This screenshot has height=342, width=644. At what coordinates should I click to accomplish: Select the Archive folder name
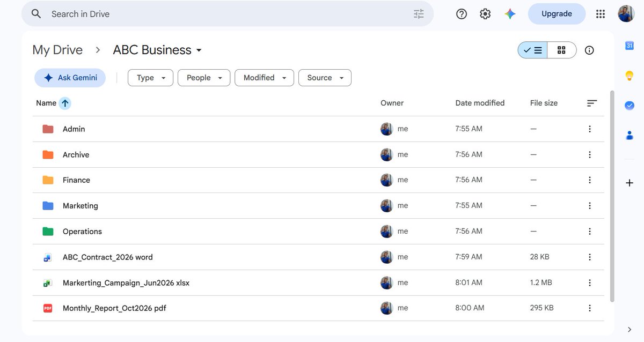(x=76, y=155)
